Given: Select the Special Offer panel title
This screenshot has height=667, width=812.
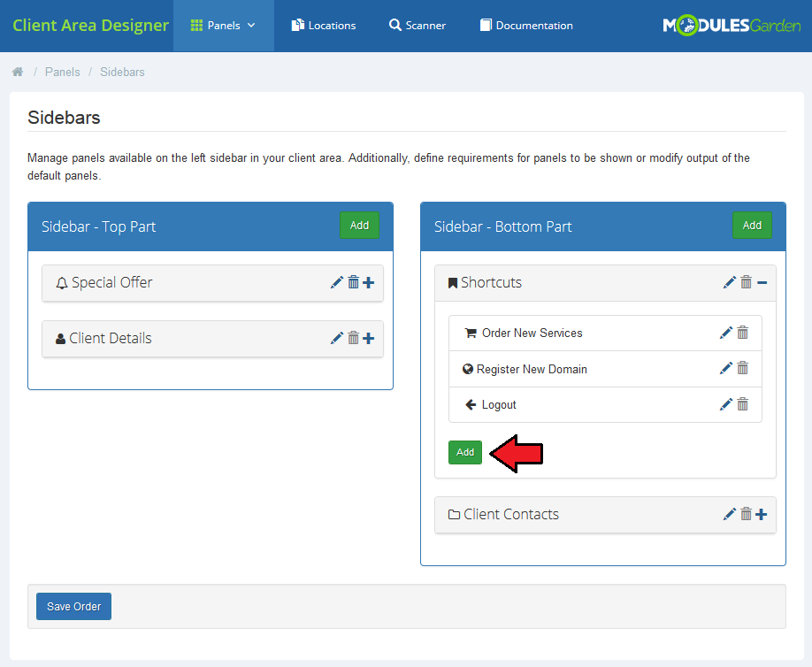Looking at the screenshot, I should point(111,283).
